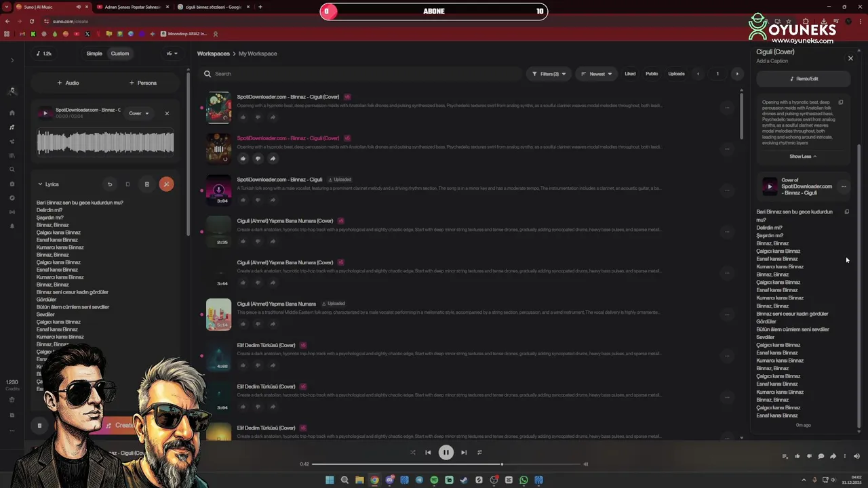Go to previous page of songs
Viewport: 868px width, 488px height.
pyautogui.click(x=698, y=74)
